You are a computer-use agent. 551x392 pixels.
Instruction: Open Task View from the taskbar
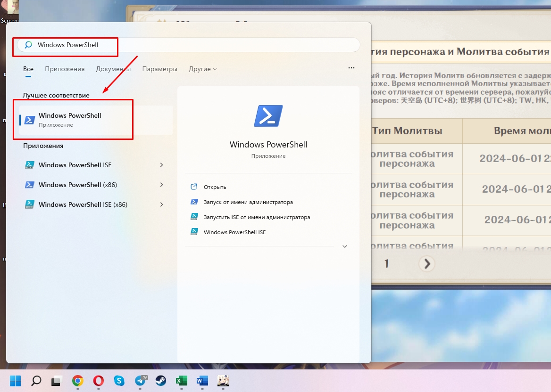(x=57, y=381)
